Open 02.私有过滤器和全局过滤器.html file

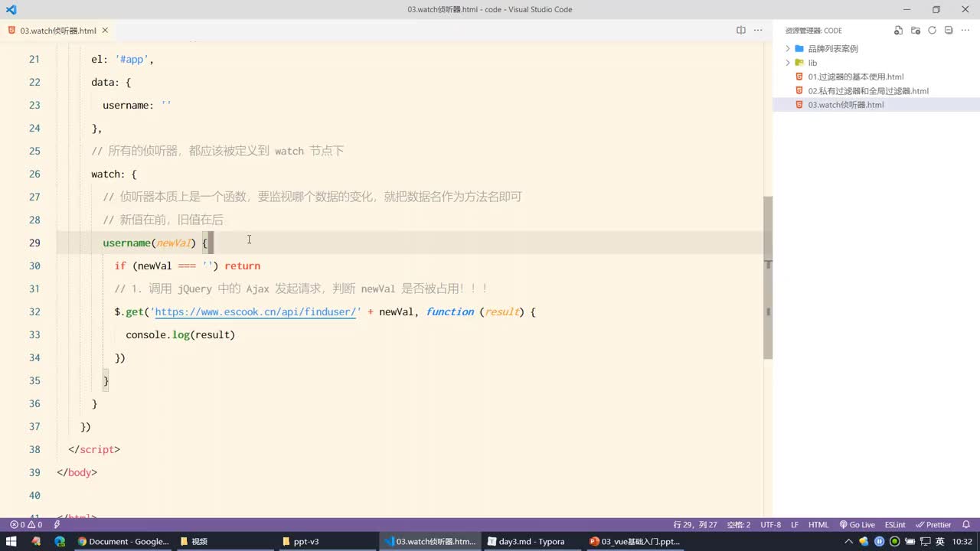click(x=867, y=90)
